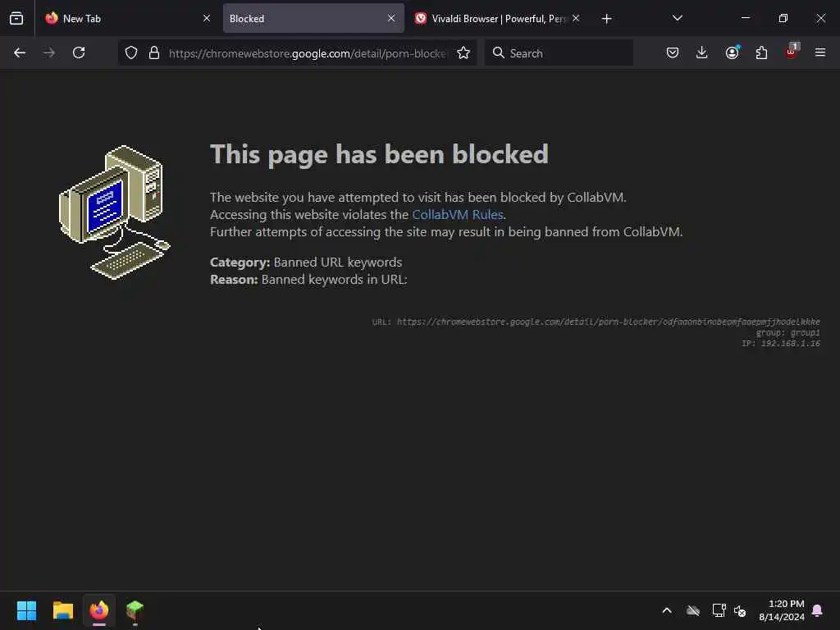Image resolution: width=840 pixels, height=630 pixels.
Task: Close the Firefox window
Action: [820, 18]
